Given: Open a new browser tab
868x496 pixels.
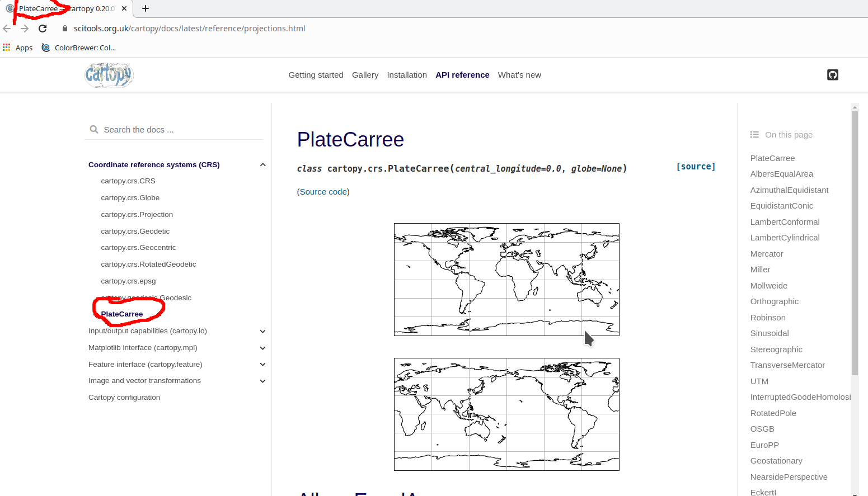Looking at the screenshot, I should click(146, 8).
